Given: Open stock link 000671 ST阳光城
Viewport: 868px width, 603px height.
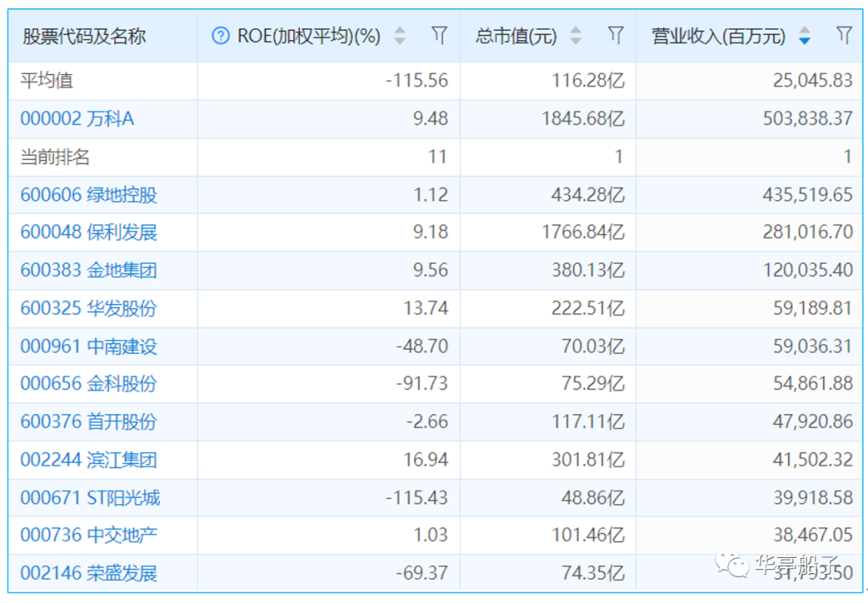Looking at the screenshot, I should [90, 497].
